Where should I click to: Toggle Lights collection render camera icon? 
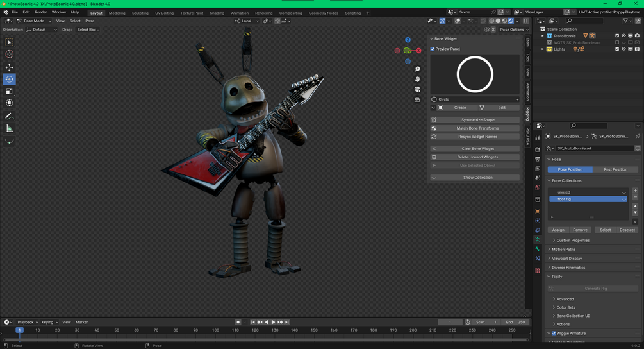click(x=637, y=49)
